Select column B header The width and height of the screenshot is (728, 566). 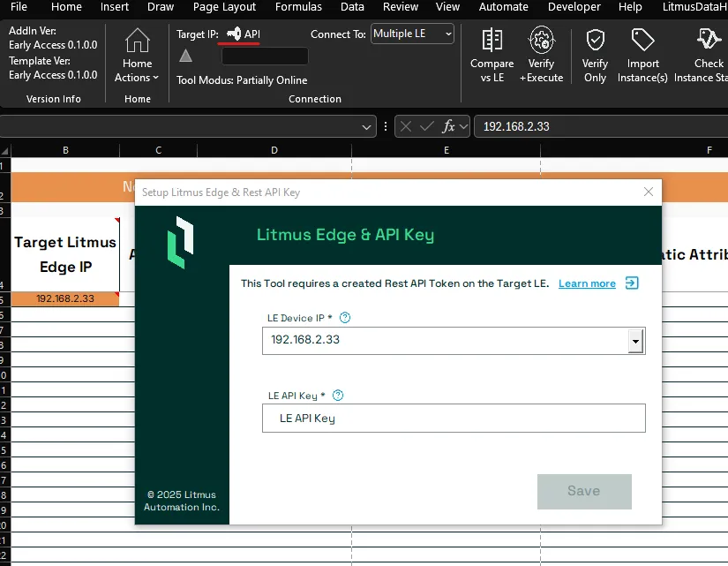click(x=65, y=150)
